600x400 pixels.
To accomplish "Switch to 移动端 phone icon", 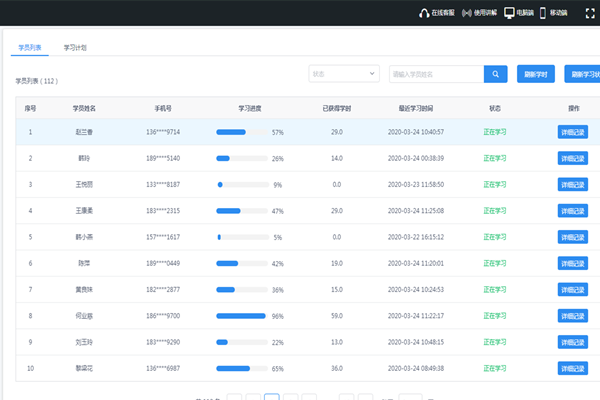I will tap(543, 13).
